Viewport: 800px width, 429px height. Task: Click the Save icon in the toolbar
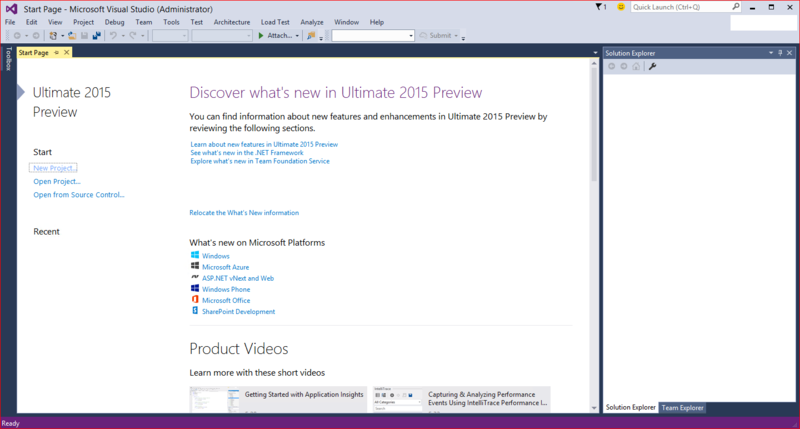tap(84, 36)
